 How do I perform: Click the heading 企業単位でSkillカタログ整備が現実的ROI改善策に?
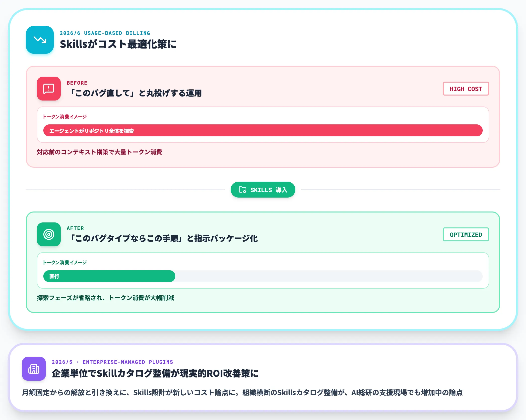155,373
